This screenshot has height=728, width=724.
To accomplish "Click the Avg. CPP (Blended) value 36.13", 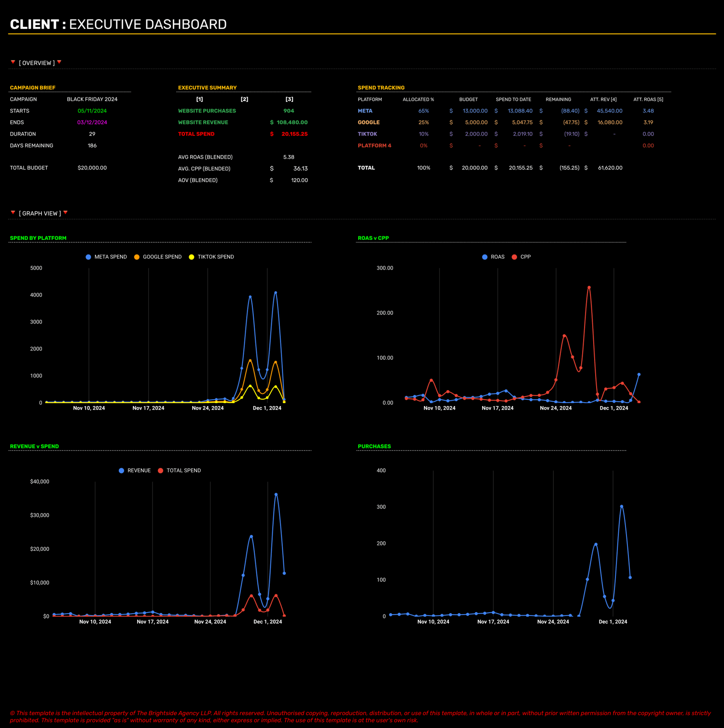I will (x=300, y=169).
